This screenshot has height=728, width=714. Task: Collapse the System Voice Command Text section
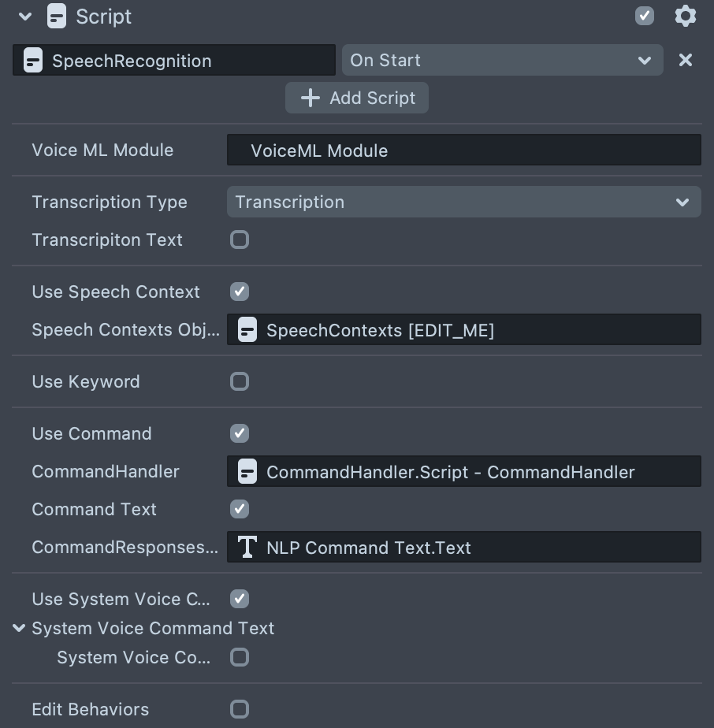tap(19, 628)
